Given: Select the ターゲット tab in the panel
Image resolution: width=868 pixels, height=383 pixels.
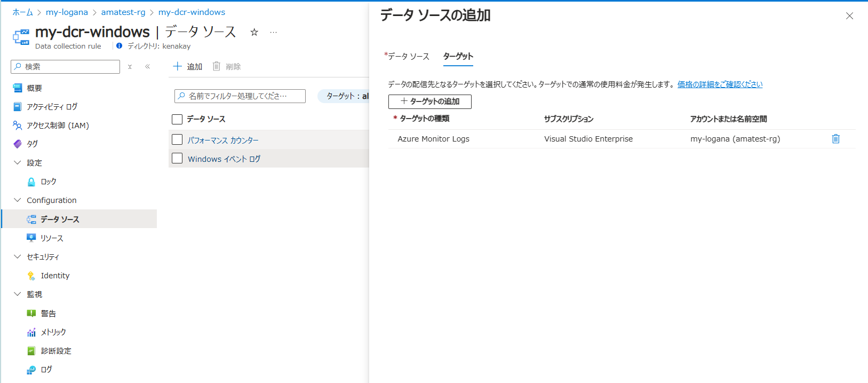Looking at the screenshot, I should coord(458,57).
